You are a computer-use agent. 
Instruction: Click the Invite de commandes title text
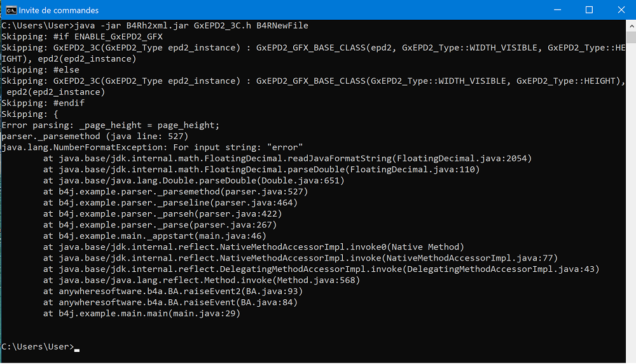coord(59,10)
